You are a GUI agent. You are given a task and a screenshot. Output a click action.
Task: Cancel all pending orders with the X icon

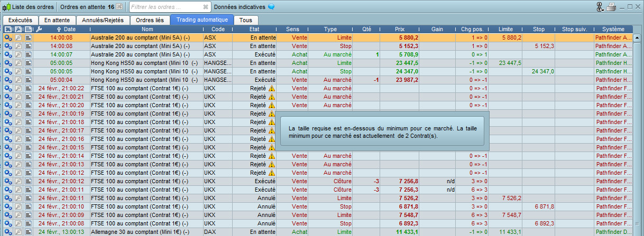click(119, 7)
